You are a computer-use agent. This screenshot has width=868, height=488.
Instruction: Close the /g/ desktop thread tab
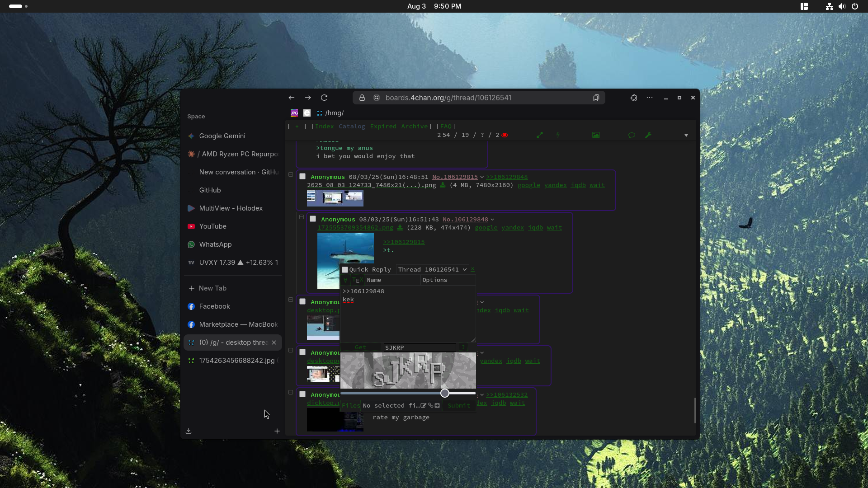click(274, 343)
